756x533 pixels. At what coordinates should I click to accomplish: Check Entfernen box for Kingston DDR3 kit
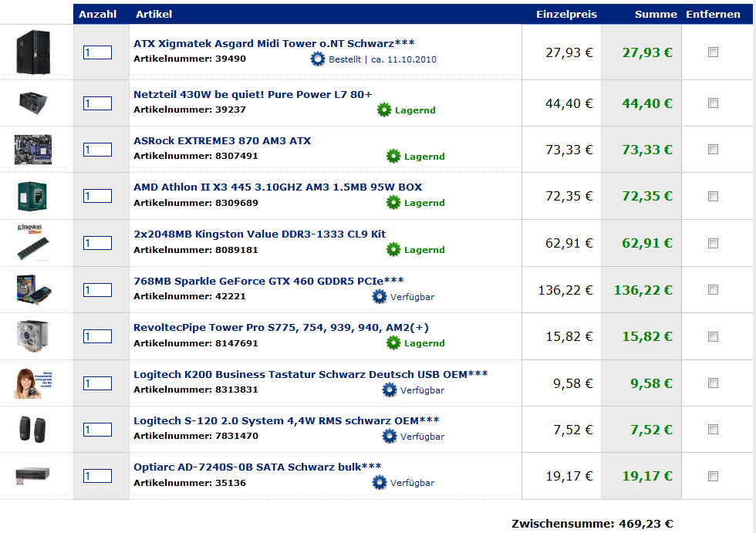[x=713, y=243]
